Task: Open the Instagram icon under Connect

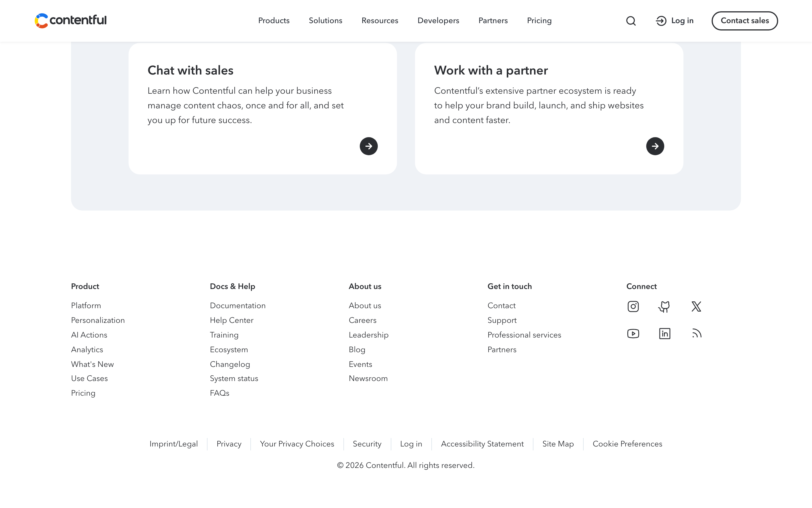Action: click(633, 306)
